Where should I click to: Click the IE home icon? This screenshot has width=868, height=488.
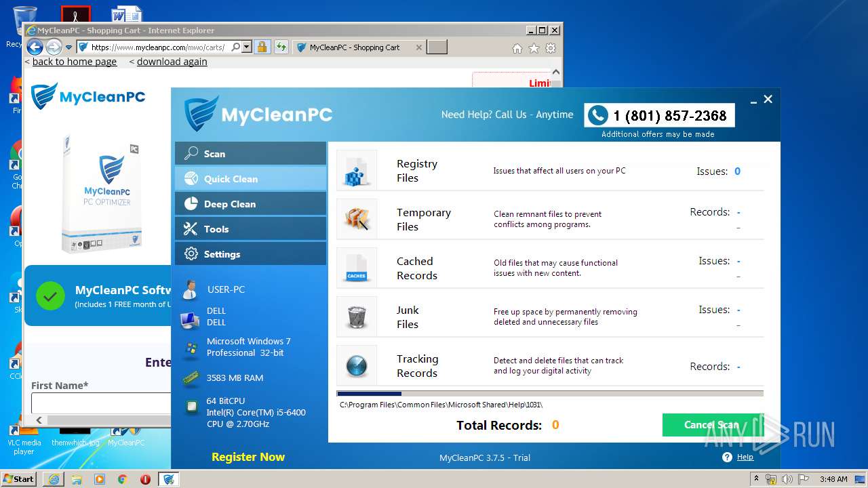click(x=517, y=48)
